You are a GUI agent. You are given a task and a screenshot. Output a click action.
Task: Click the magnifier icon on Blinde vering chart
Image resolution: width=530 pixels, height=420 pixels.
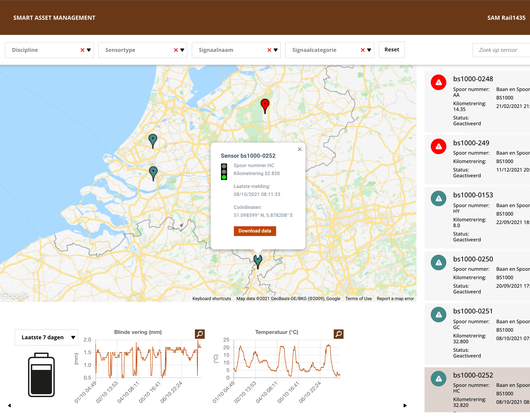click(x=200, y=333)
